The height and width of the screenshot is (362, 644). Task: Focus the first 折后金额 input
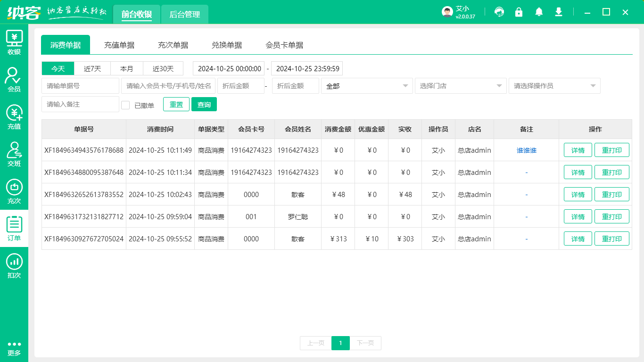pos(241,86)
